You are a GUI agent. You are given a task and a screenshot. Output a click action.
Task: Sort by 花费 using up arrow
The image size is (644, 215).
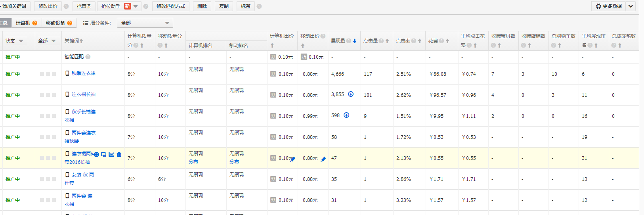point(447,41)
